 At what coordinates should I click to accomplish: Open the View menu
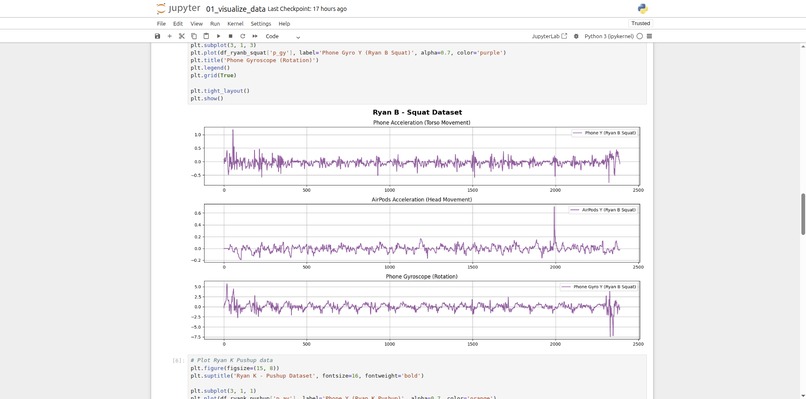(x=196, y=24)
